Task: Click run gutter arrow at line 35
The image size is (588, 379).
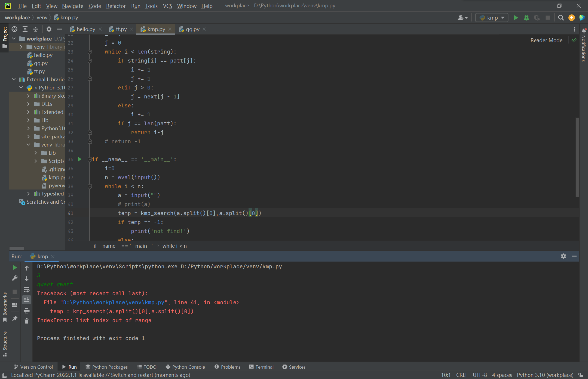Action: point(80,159)
